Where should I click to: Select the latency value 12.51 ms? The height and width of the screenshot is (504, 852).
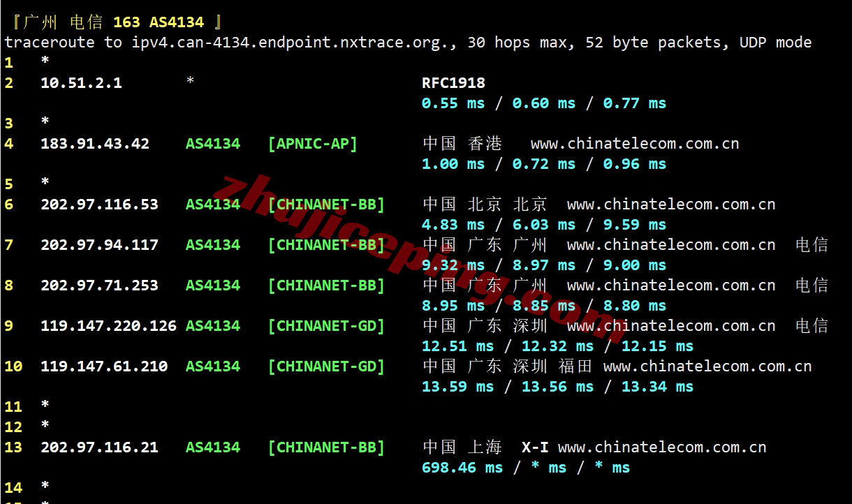pyautogui.click(x=458, y=346)
